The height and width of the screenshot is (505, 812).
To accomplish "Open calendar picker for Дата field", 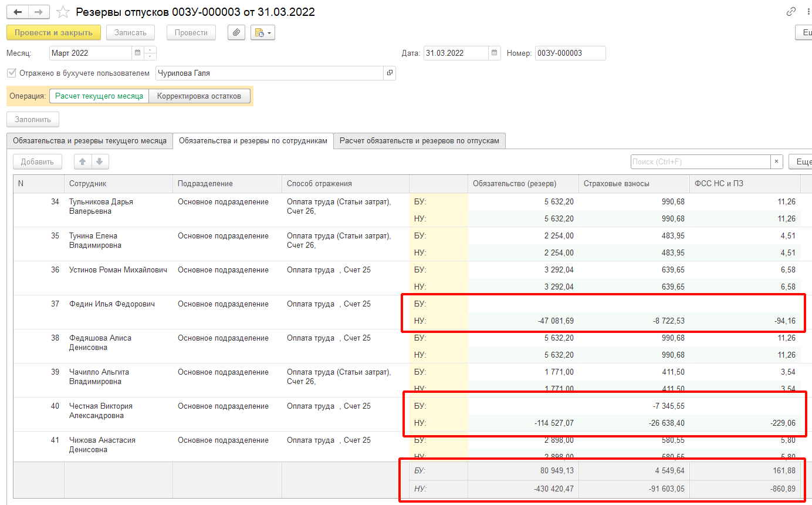I will [x=495, y=53].
